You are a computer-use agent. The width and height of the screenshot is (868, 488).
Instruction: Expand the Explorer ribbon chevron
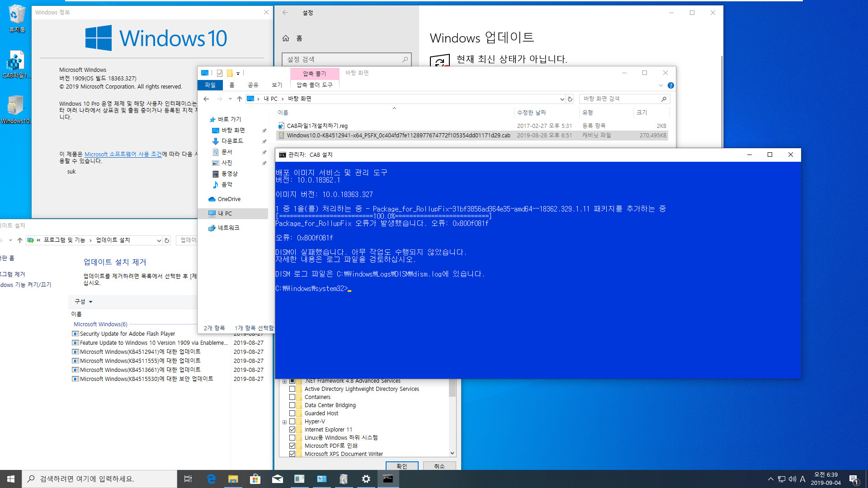tap(660, 85)
